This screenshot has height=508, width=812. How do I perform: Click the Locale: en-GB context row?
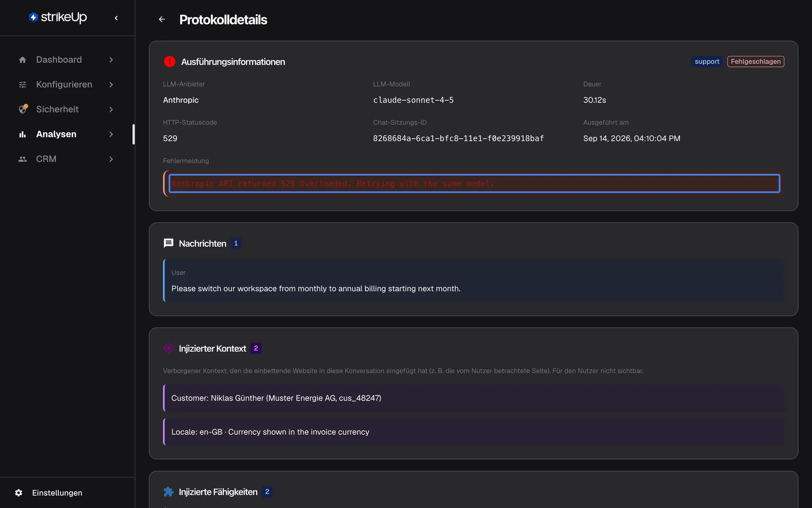click(x=474, y=432)
